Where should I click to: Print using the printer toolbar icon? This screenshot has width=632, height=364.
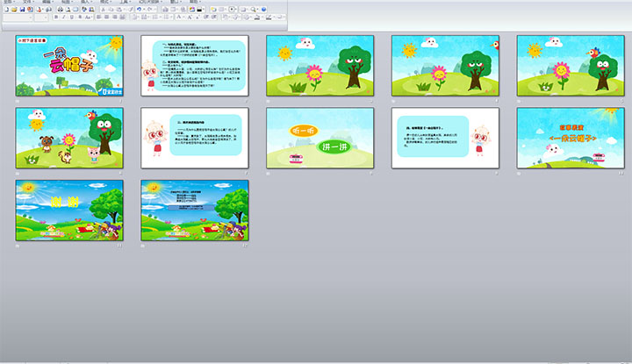(x=60, y=10)
